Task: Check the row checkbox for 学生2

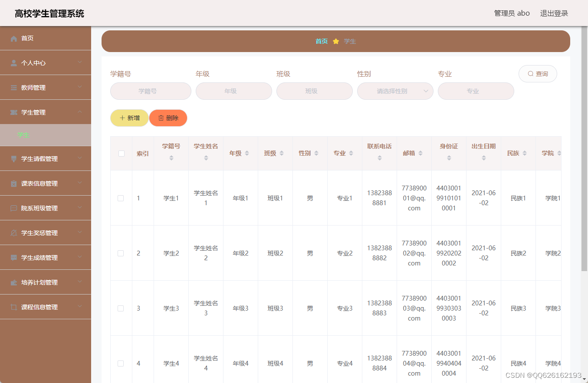Action: [x=121, y=253]
